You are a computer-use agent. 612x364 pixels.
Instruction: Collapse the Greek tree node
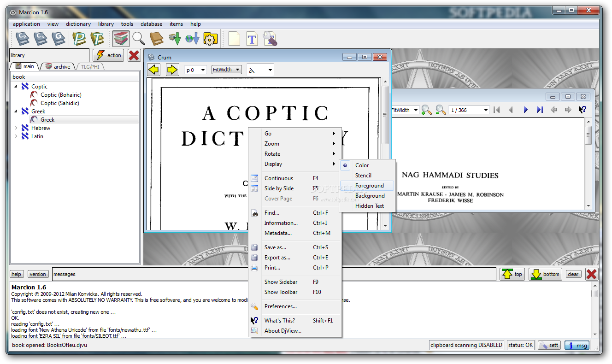pyautogui.click(x=16, y=112)
